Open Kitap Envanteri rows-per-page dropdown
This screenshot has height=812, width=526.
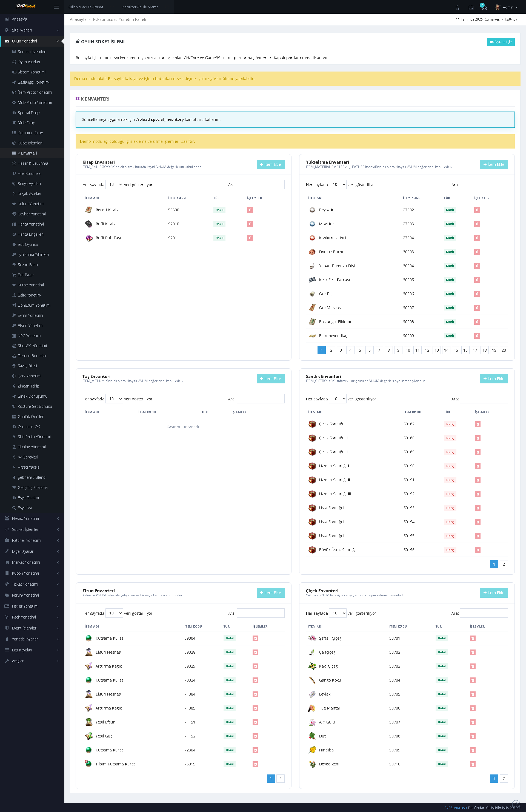pyautogui.click(x=114, y=185)
